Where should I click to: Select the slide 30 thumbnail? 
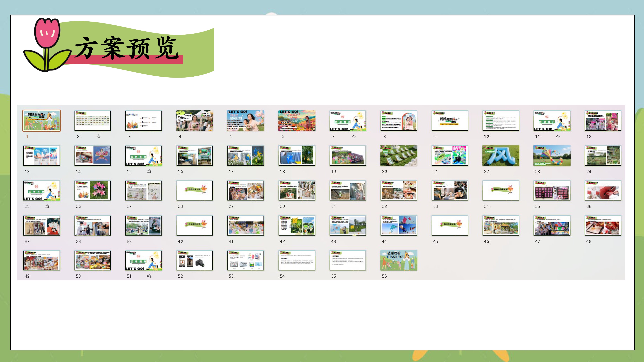tap(297, 191)
